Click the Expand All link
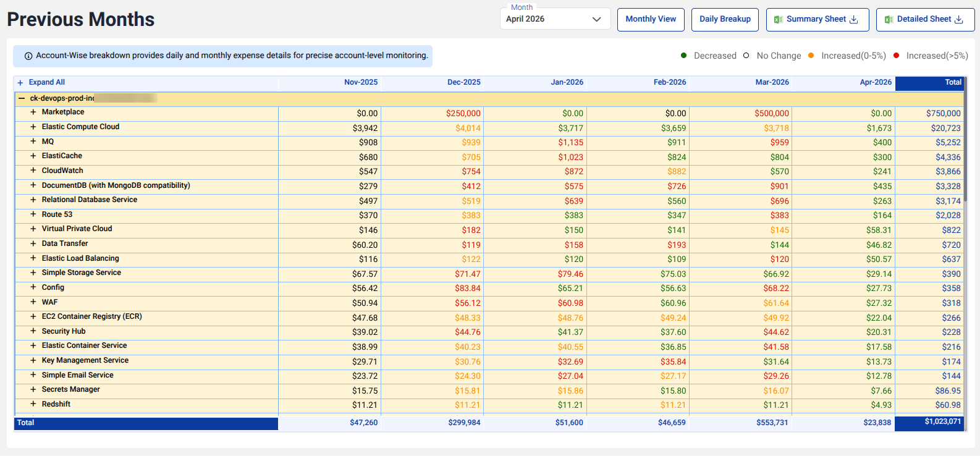The height and width of the screenshot is (456, 980). tap(47, 82)
